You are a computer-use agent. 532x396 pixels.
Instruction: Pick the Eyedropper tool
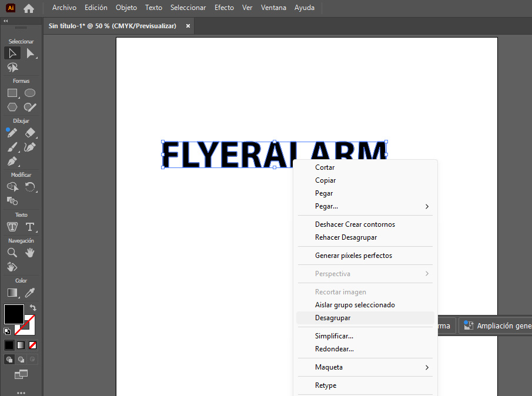coord(30,293)
